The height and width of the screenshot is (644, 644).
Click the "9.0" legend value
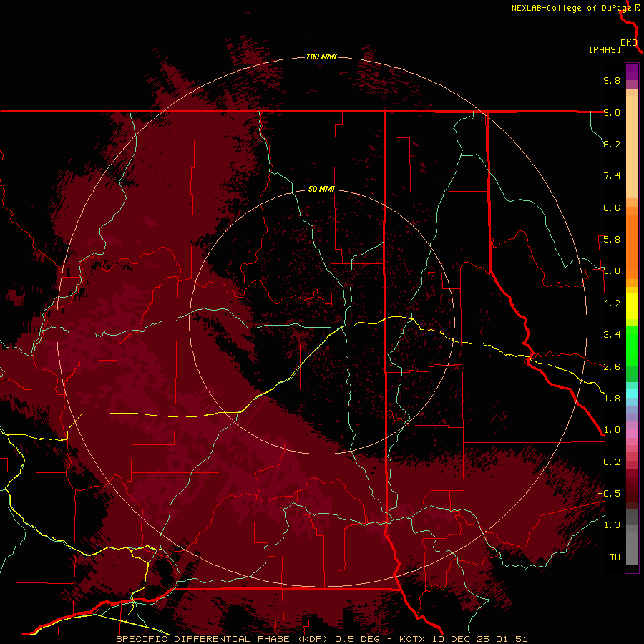click(x=612, y=112)
